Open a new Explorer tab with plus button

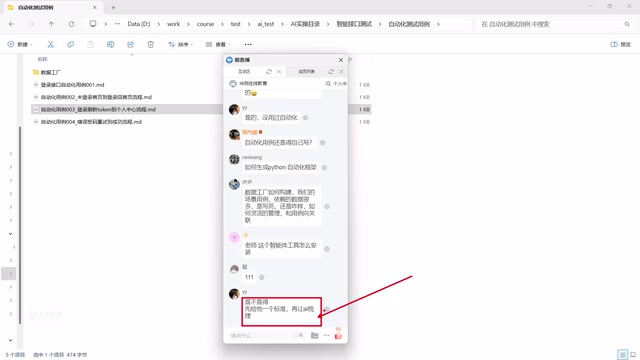(x=113, y=7)
